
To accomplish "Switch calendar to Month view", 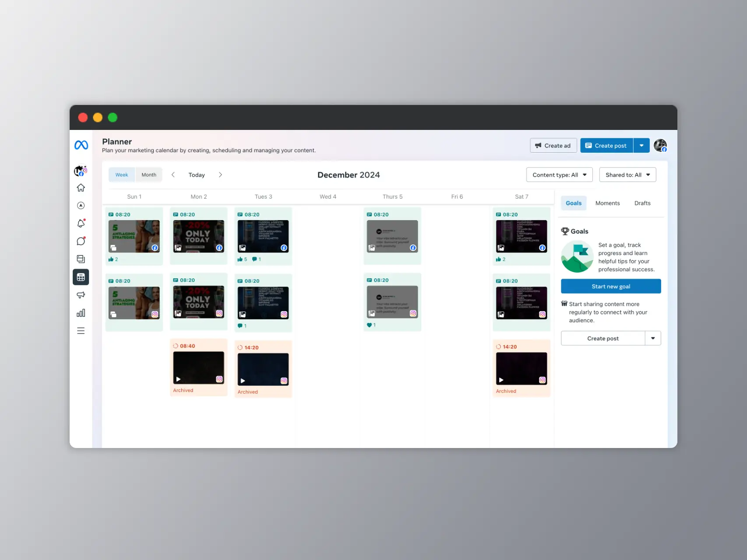I will pyautogui.click(x=149, y=175).
